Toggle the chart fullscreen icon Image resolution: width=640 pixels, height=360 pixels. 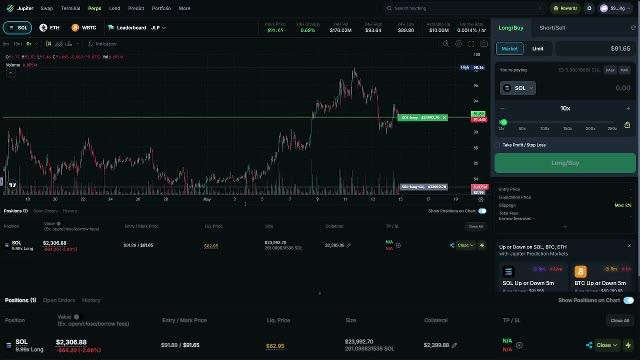(x=471, y=43)
